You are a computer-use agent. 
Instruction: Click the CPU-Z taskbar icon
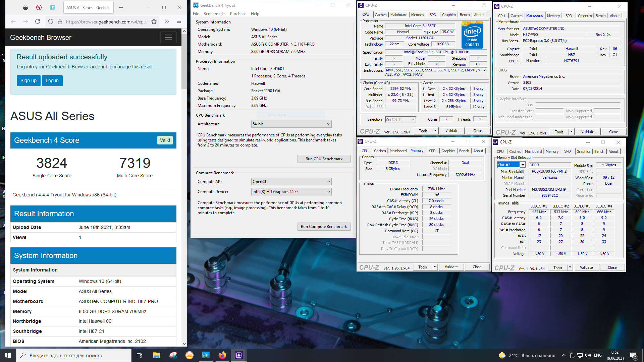pyautogui.click(x=239, y=355)
